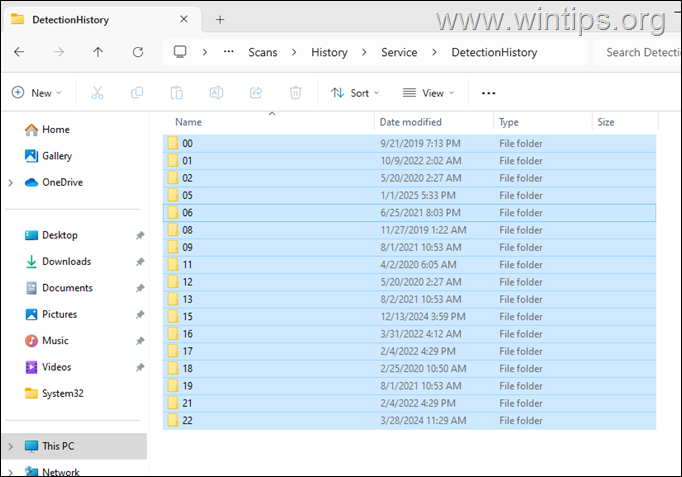Navigate to History in breadcrumb
Screen dimensions: 682x477
point(329,52)
